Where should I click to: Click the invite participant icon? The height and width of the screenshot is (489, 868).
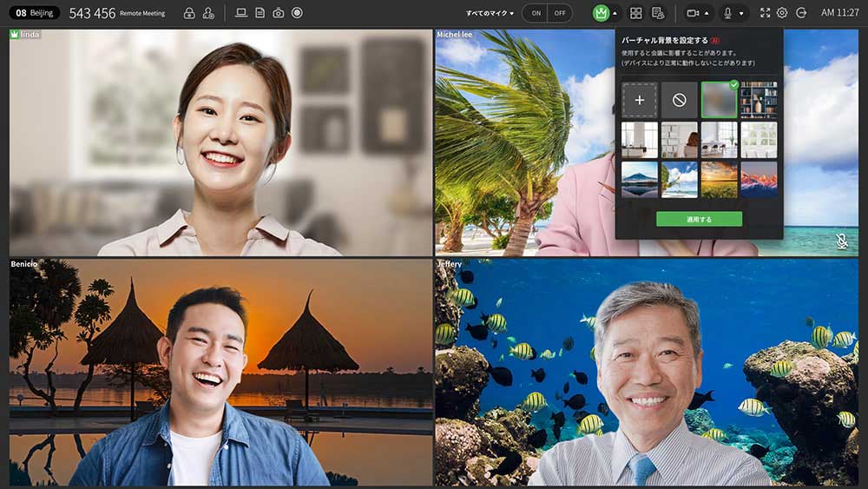point(208,13)
